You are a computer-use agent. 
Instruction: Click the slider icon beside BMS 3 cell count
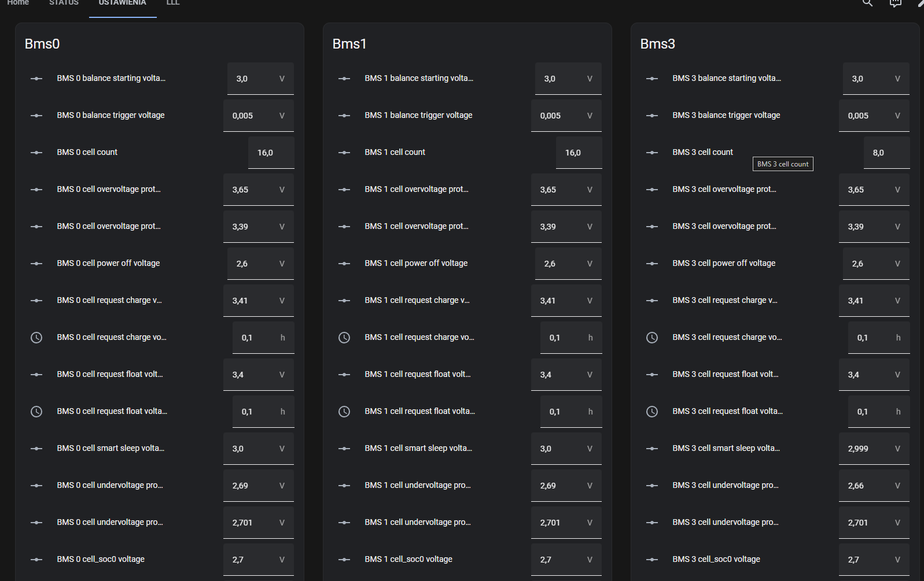click(x=652, y=153)
